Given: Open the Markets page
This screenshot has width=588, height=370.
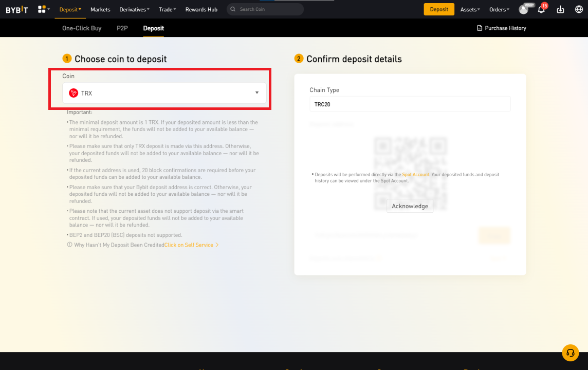Looking at the screenshot, I should coord(100,9).
